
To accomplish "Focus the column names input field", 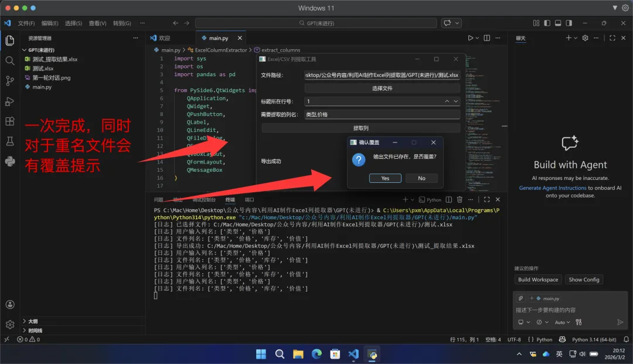I will coord(382,115).
